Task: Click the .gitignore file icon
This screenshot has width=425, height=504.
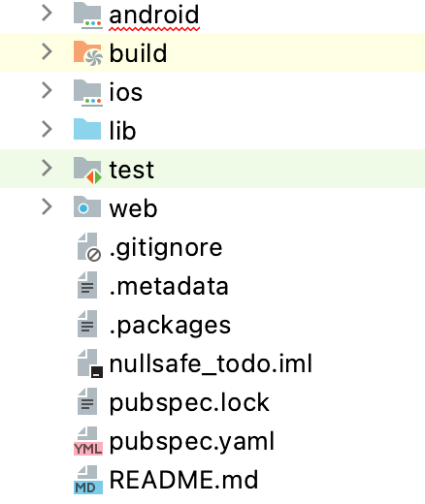Action: tap(88, 247)
